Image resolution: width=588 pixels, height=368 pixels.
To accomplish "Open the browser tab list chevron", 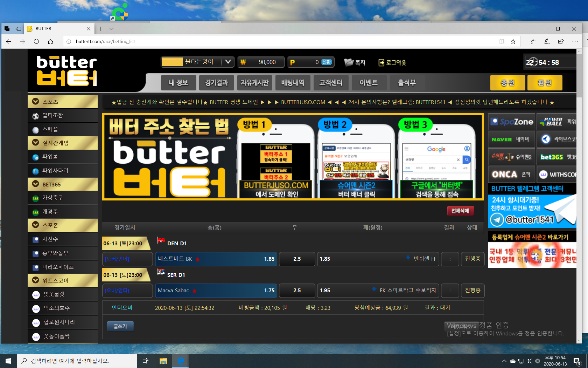I will (111, 29).
